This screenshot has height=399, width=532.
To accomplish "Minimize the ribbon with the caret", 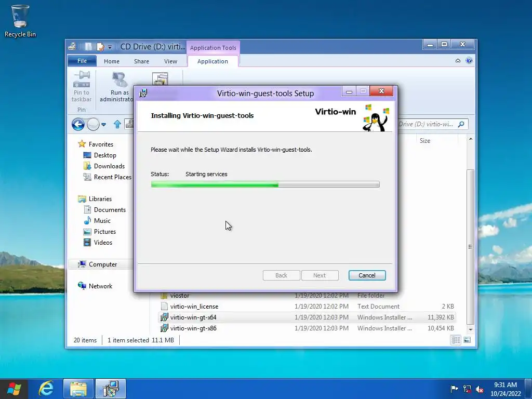I will pos(458,61).
